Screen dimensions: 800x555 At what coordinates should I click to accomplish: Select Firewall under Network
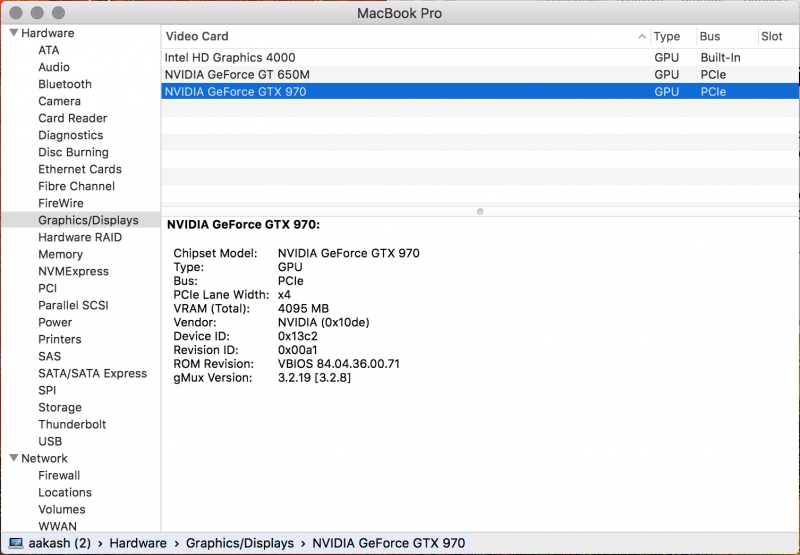(59, 475)
